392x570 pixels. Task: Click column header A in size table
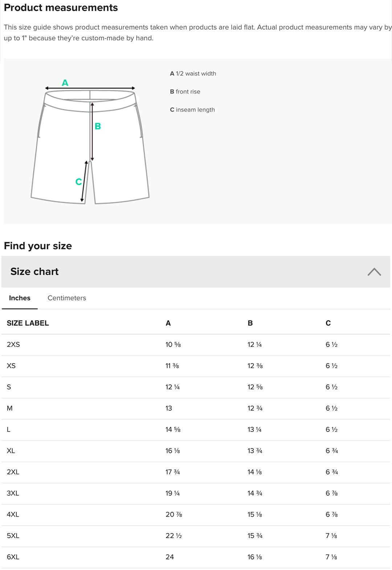[168, 323]
